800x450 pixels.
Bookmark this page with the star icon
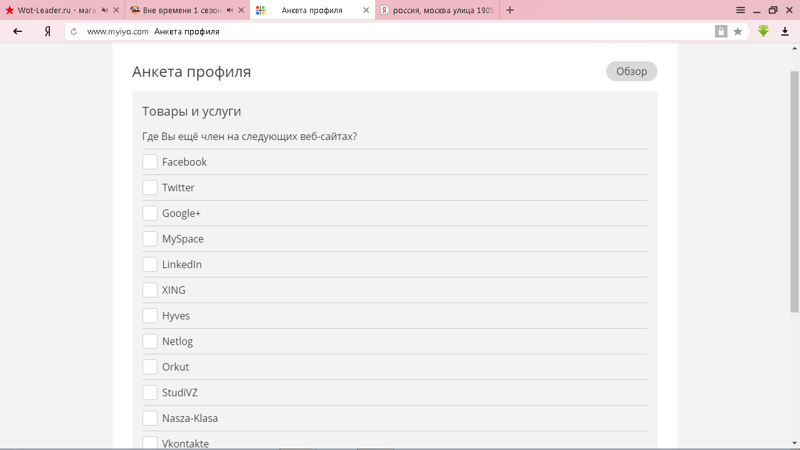(x=738, y=32)
